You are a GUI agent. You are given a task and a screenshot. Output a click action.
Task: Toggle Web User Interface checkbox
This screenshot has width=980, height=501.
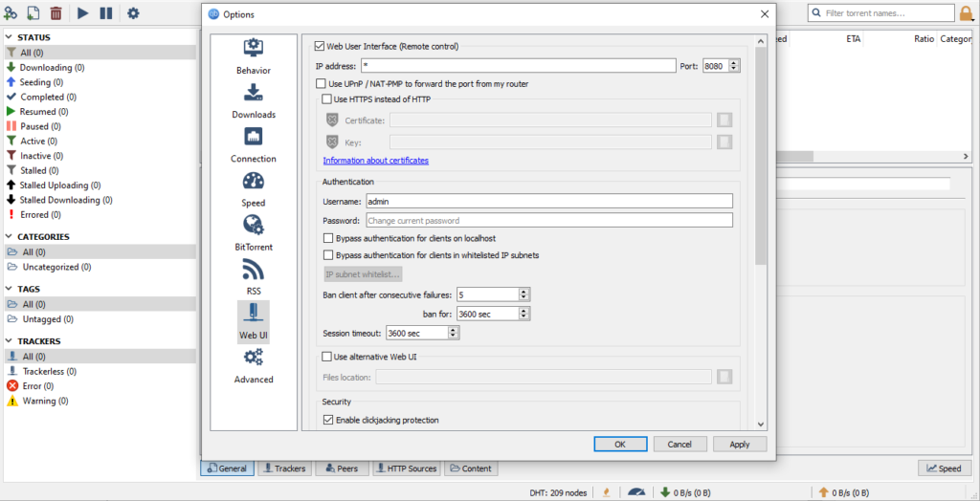point(320,46)
